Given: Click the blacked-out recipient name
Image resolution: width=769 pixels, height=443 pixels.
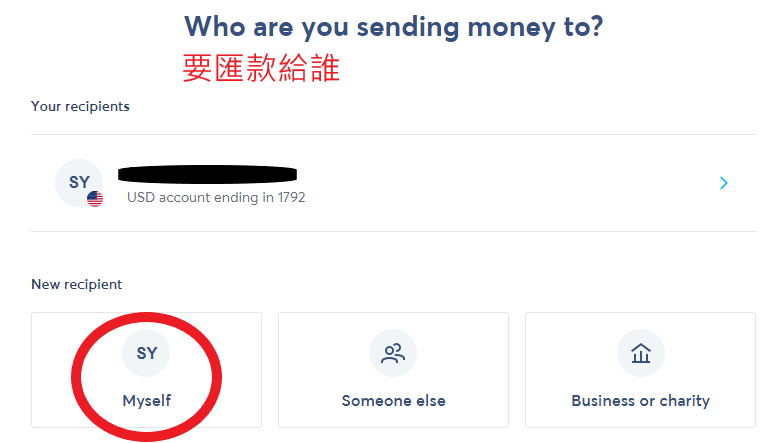Looking at the screenshot, I should (207, 174).
